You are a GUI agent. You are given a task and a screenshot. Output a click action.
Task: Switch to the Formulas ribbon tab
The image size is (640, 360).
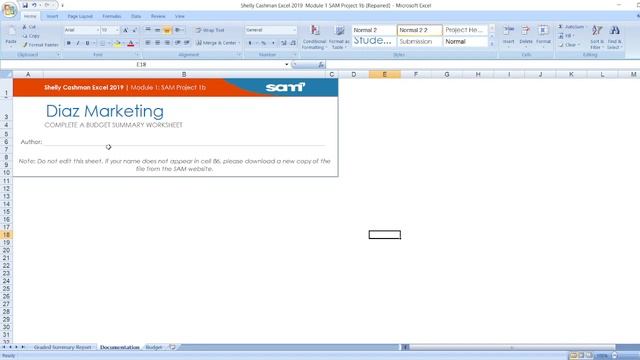pyautogui.click(x=111, y=16)
